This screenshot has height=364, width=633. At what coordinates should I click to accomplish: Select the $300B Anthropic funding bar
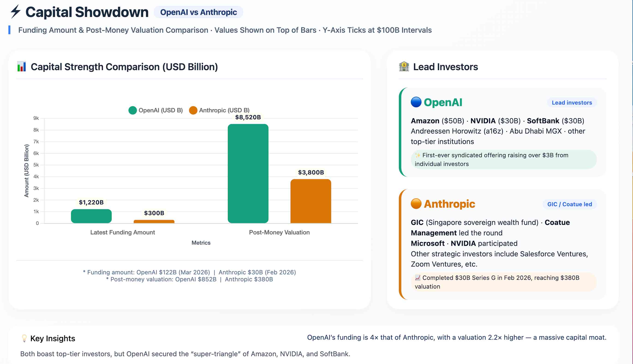click(x=154, y=221)
